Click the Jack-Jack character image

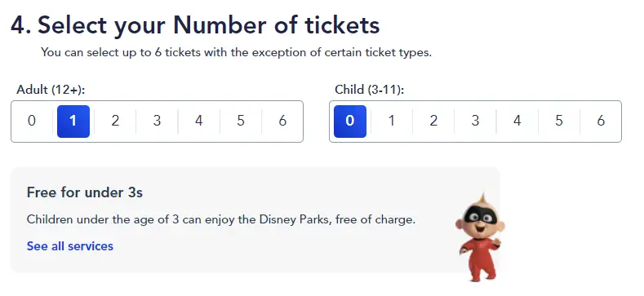click(479, 238)
